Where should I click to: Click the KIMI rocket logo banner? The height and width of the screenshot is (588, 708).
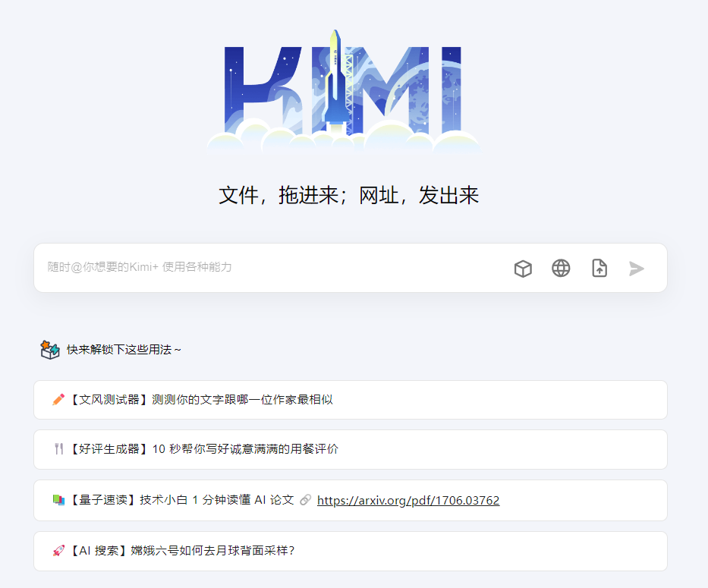(x=345, y=91)
